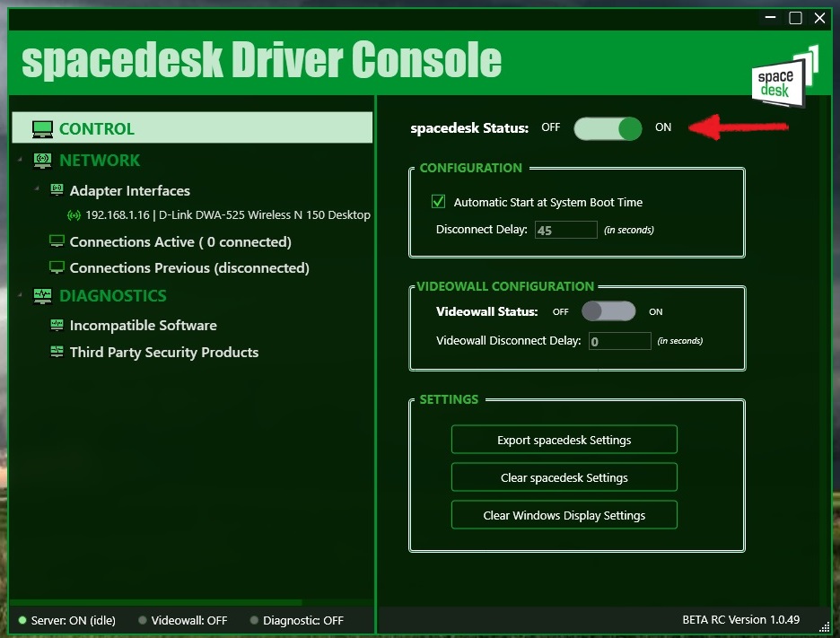Click Export spacedesk Settings button
840x638 pixels.
coord(564,440)
